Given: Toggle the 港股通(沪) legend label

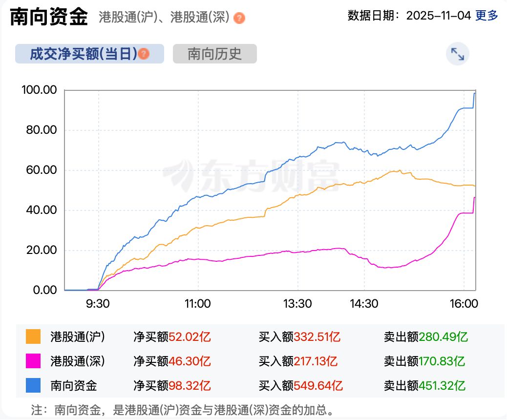Looking at the screenshot, I should [77, 336].
